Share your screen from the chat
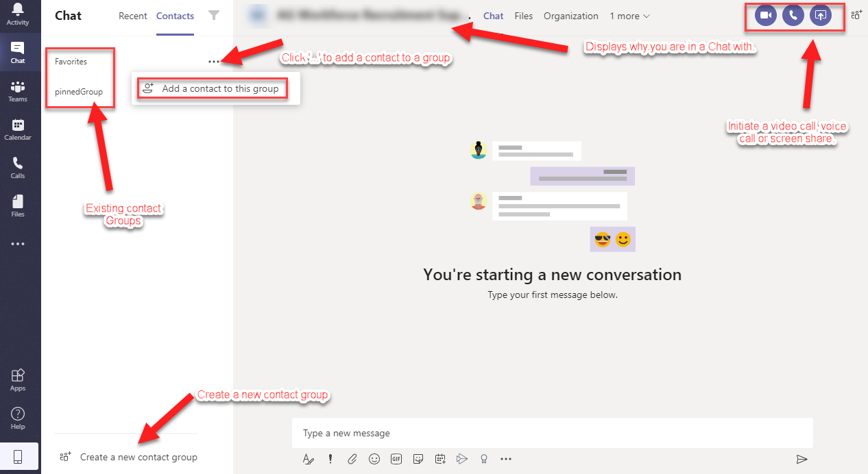Viewport: 868px width, 474px height. (821, 16)
